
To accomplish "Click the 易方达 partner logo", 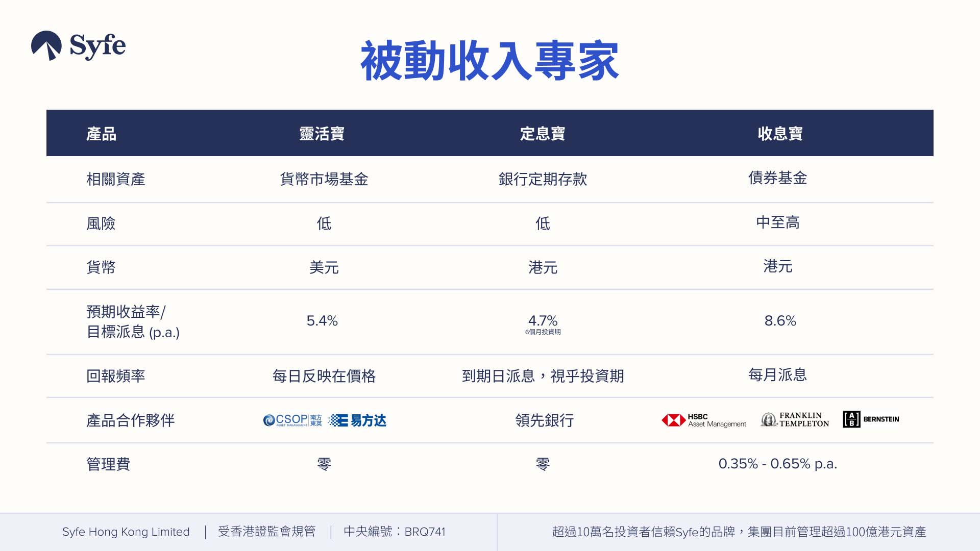I will click(357, 420).
